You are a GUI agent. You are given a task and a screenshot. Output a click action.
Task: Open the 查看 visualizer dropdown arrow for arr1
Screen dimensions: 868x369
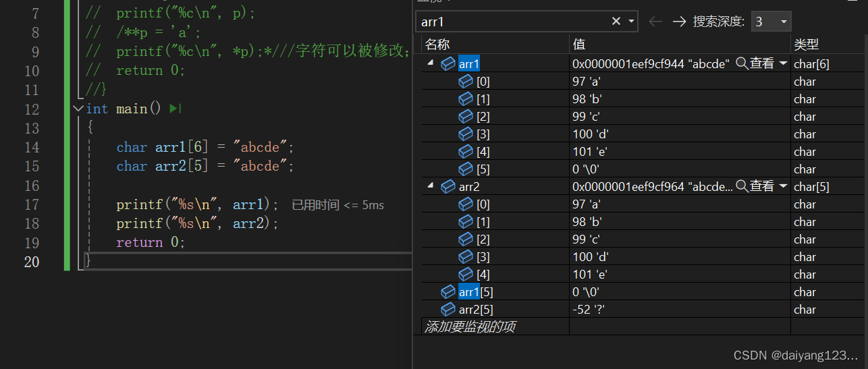coord(783,63)
